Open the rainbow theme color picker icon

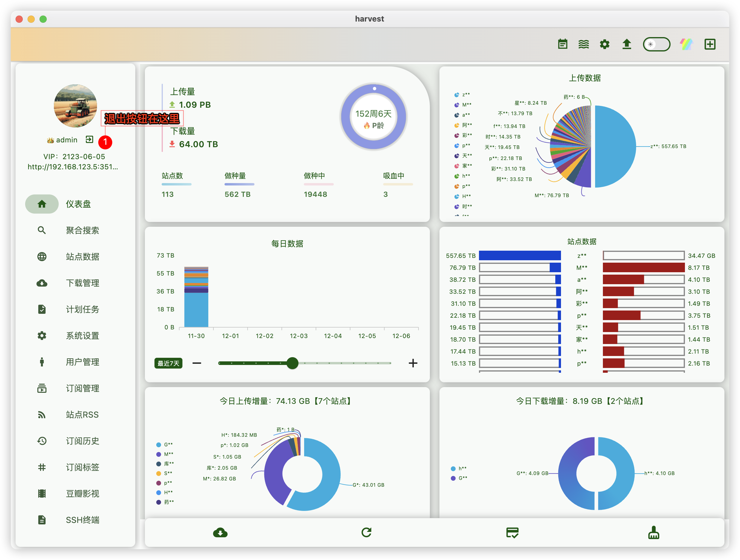pyautogui.click(x=686, y=44)
